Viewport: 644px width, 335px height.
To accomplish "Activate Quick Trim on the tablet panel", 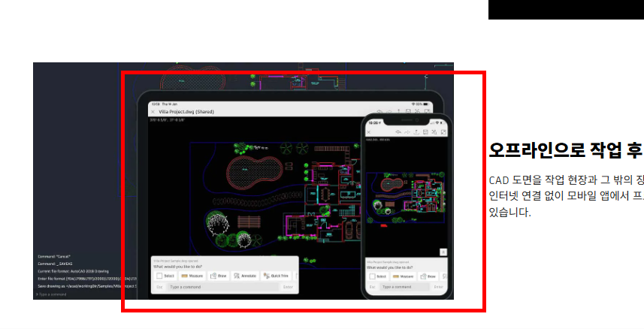I will tap(276, 276).
